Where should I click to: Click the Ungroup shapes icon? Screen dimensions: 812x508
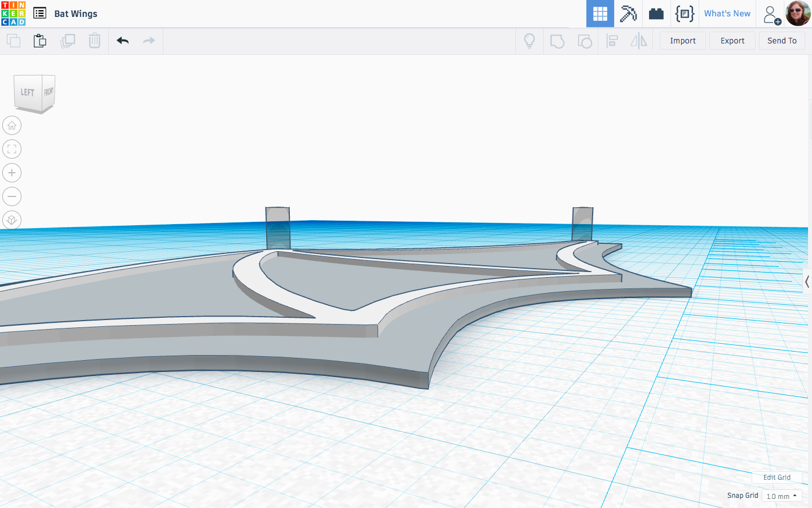(585, 41)
